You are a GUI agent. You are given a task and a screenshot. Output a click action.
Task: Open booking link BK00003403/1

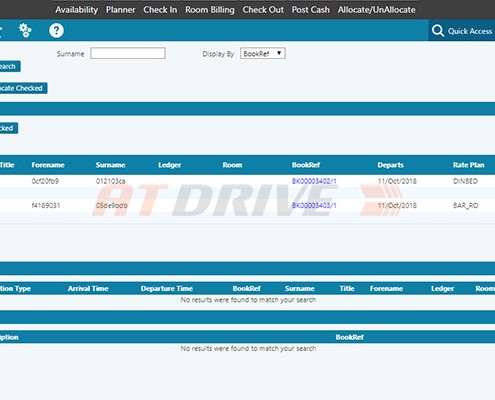(314, 205)
